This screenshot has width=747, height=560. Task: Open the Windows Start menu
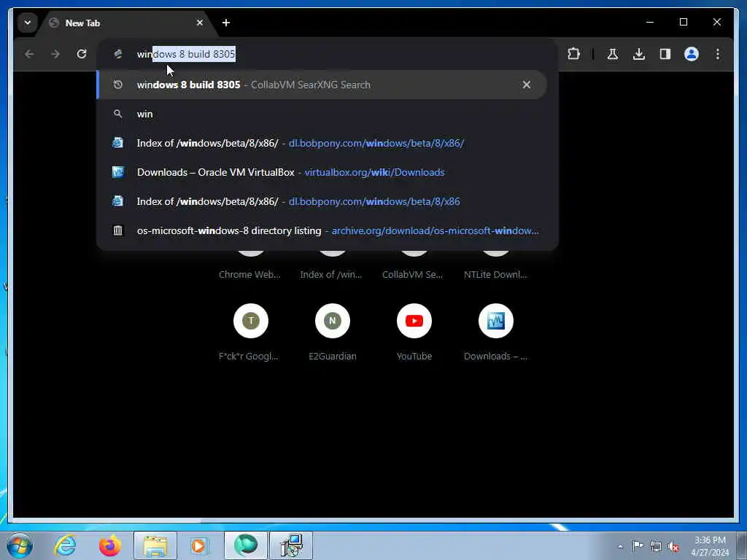pyautogui.click(x=20, y=545)
